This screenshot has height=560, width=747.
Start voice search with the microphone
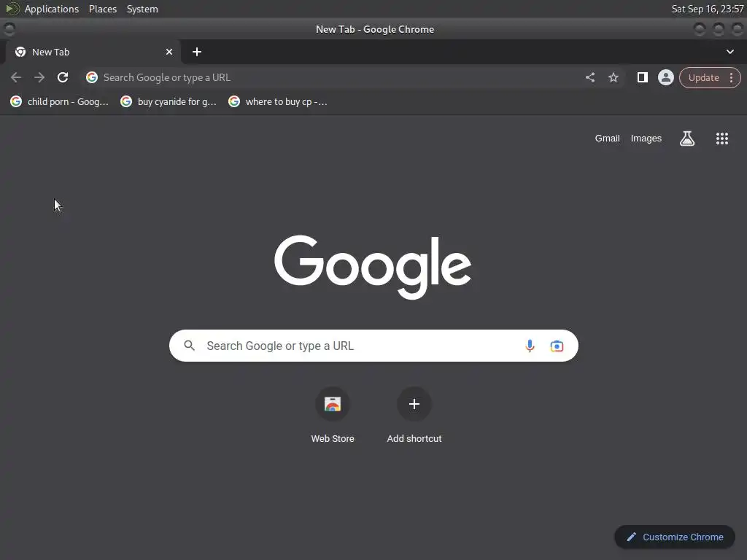[x=530, y=346]
